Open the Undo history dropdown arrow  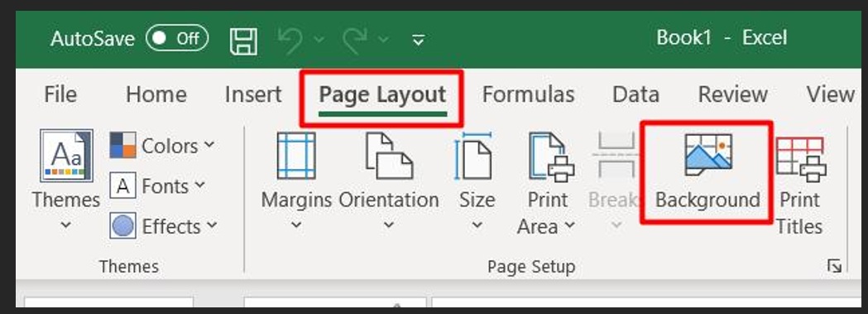pos(319,40)
